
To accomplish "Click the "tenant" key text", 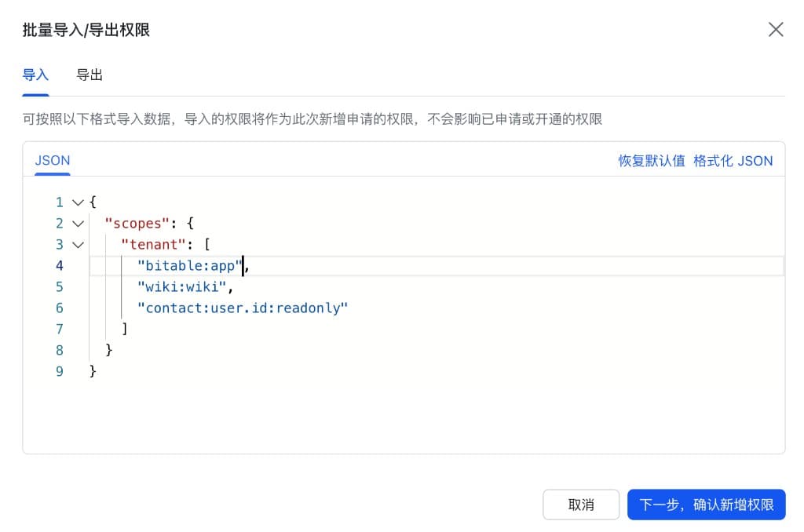I will click(153, 245).
